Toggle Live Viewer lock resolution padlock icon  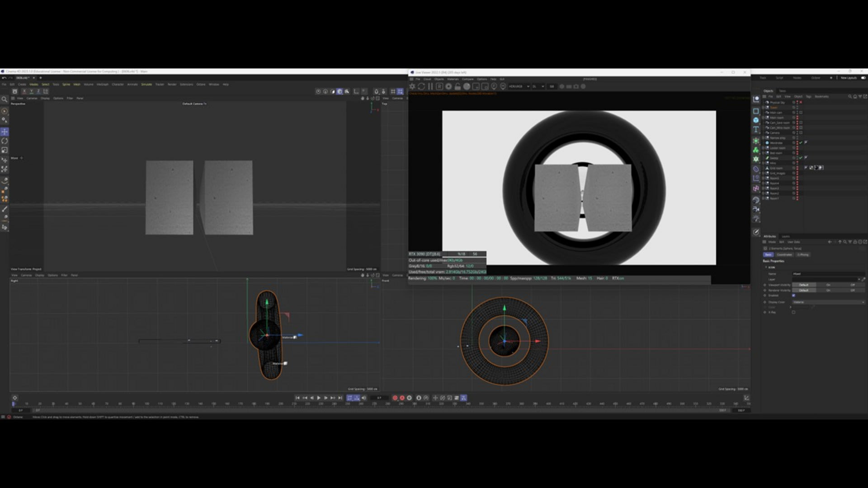[458, 86]
